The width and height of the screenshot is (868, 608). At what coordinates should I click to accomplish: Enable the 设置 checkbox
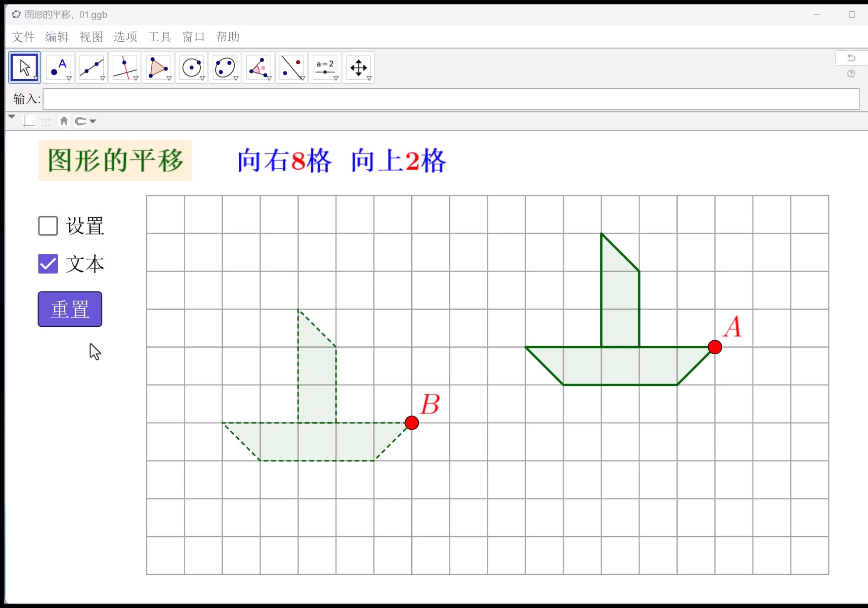(48, 226)
